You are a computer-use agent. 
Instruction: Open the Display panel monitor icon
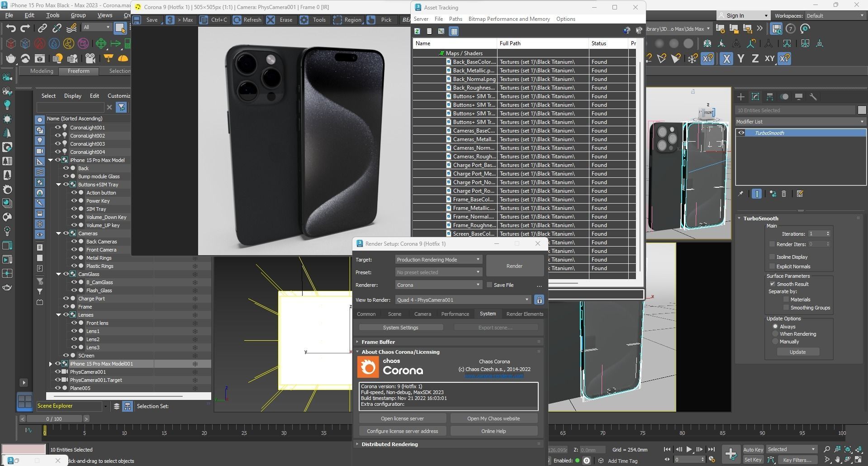798,97
